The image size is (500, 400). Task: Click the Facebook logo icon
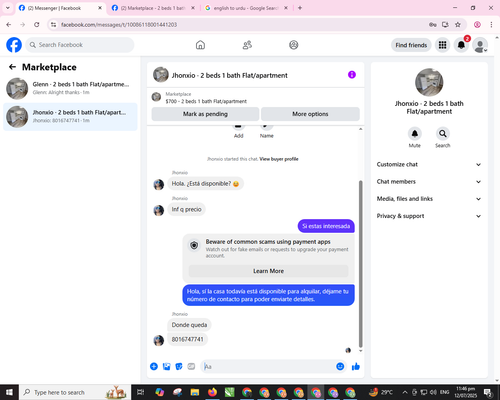click(x=14, y=45)
